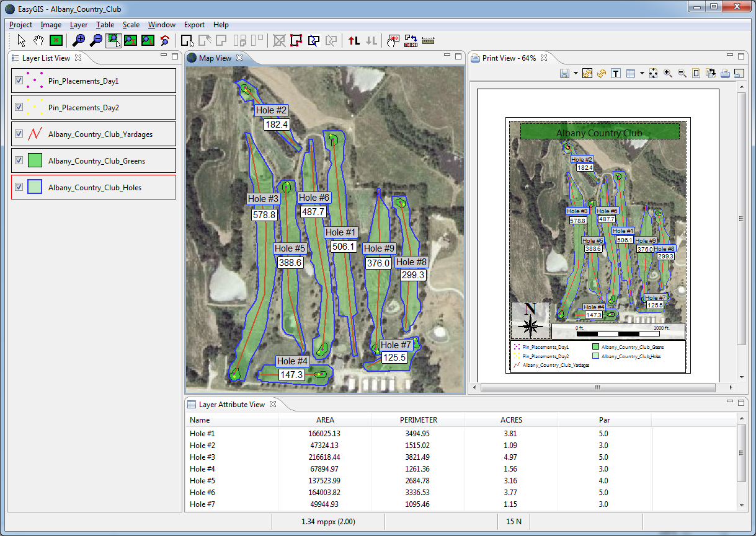Open the Scale menu
Screen dimensions: 756x536
(x=131, y=25)
